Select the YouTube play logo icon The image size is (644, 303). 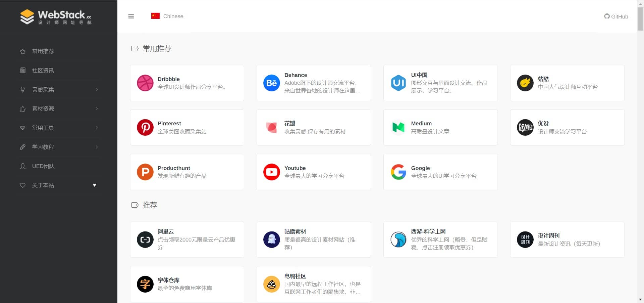271,172
